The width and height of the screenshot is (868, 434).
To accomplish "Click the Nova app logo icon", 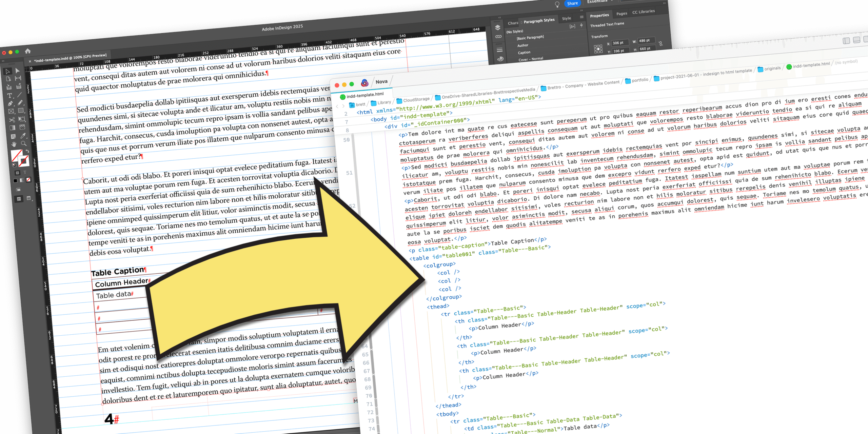I will point(364,83).
